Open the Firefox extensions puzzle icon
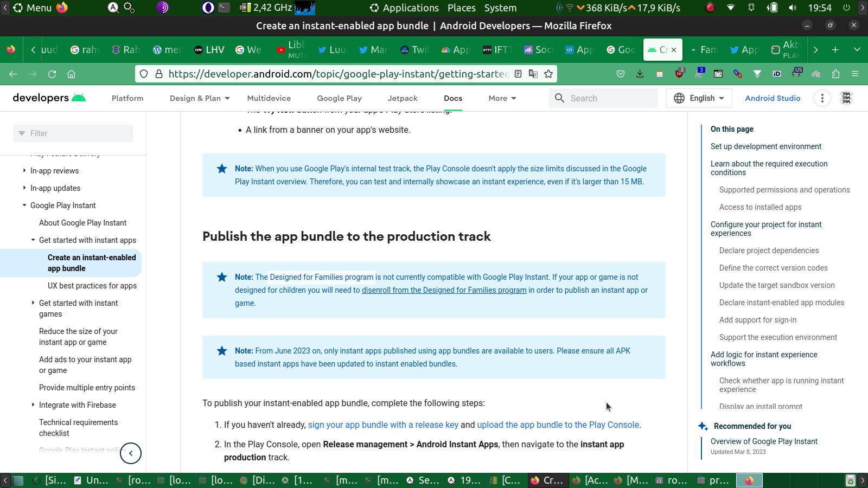This screenshot has width=868, height=488. 835,74
